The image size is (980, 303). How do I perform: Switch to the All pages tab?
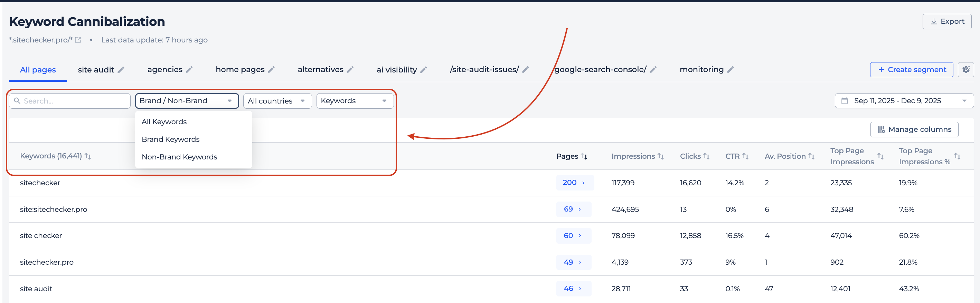(38, 70)
